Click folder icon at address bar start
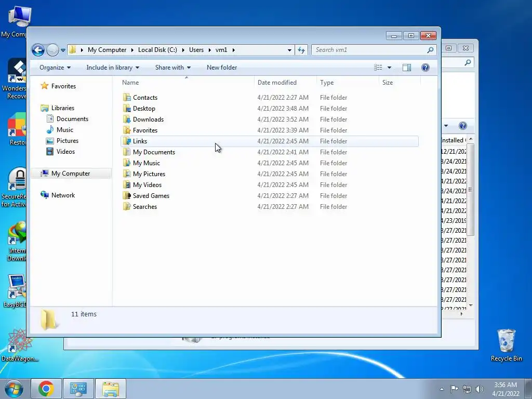532x399 pixels. [72, 50]
